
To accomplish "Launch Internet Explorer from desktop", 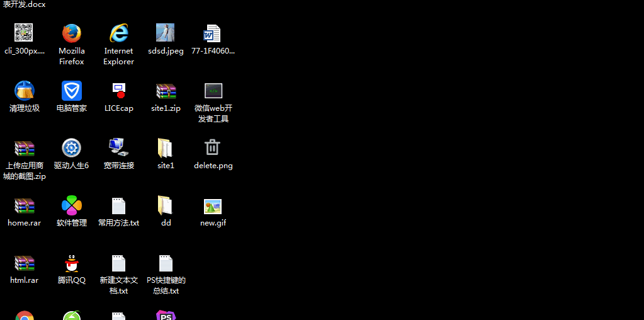I will click(119, 33).
